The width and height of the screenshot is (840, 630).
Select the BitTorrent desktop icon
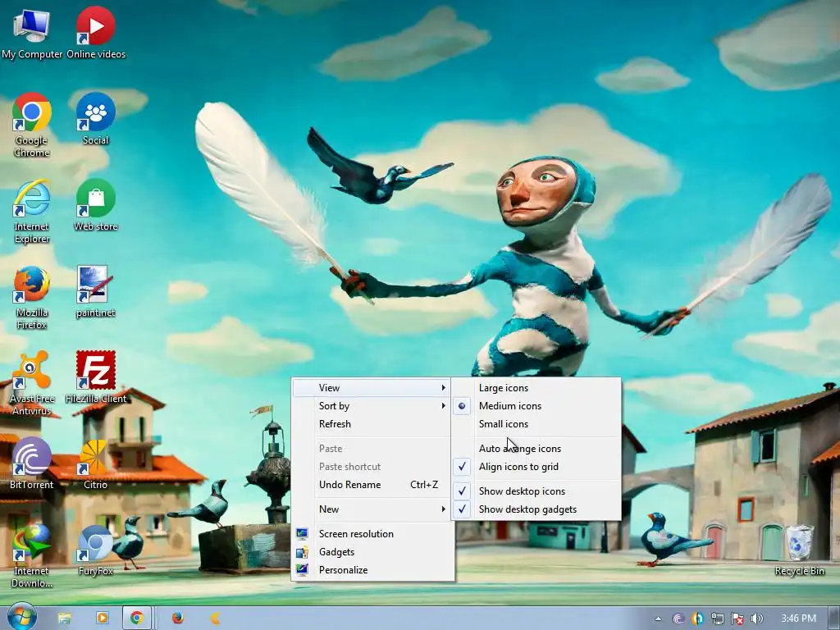[32, 463]
